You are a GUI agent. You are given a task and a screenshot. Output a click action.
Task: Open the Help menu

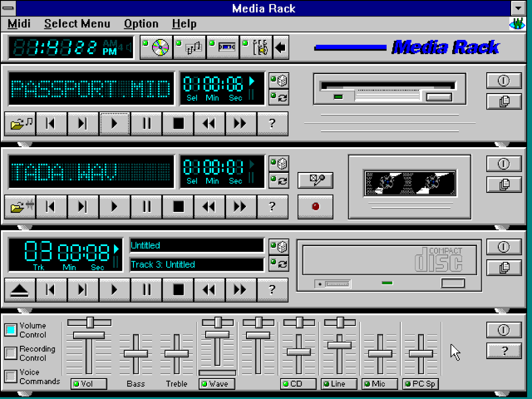coord(184,23)
